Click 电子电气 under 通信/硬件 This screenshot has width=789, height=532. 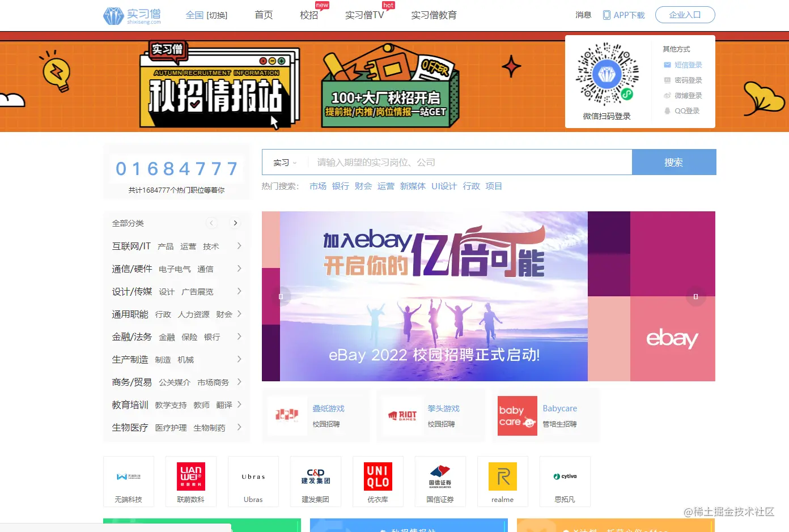(175, 269)
